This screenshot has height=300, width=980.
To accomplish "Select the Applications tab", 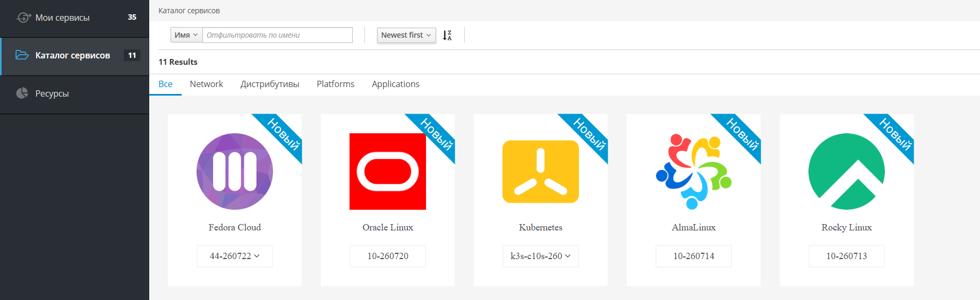I will pos(396,84).
